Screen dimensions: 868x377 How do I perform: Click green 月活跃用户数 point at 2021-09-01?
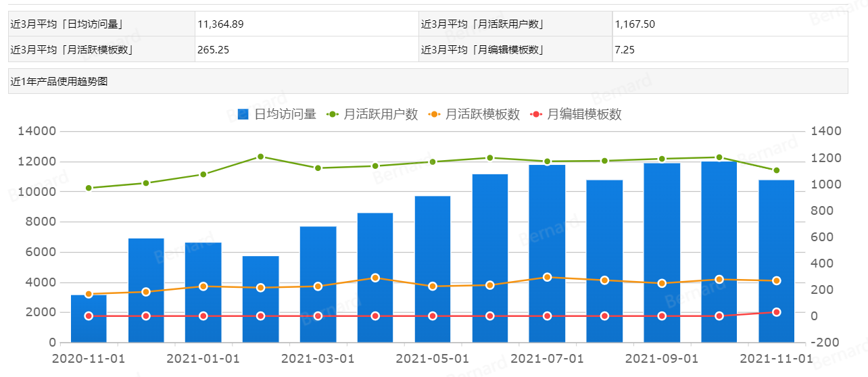[662, 159]
